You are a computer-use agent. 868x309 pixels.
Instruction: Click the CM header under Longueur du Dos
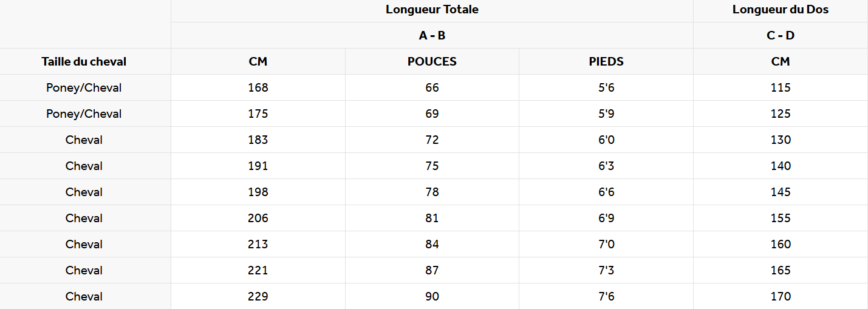coord(781,61)
